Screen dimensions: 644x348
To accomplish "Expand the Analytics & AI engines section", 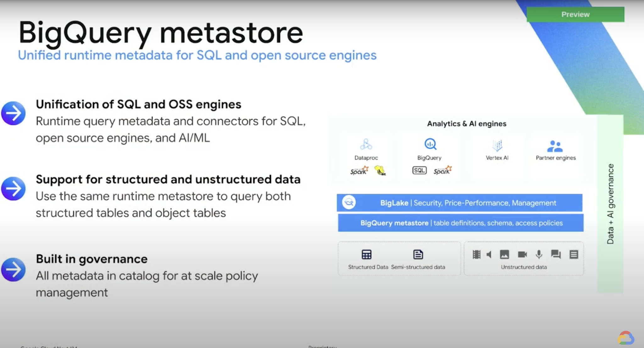I will 466,123.
